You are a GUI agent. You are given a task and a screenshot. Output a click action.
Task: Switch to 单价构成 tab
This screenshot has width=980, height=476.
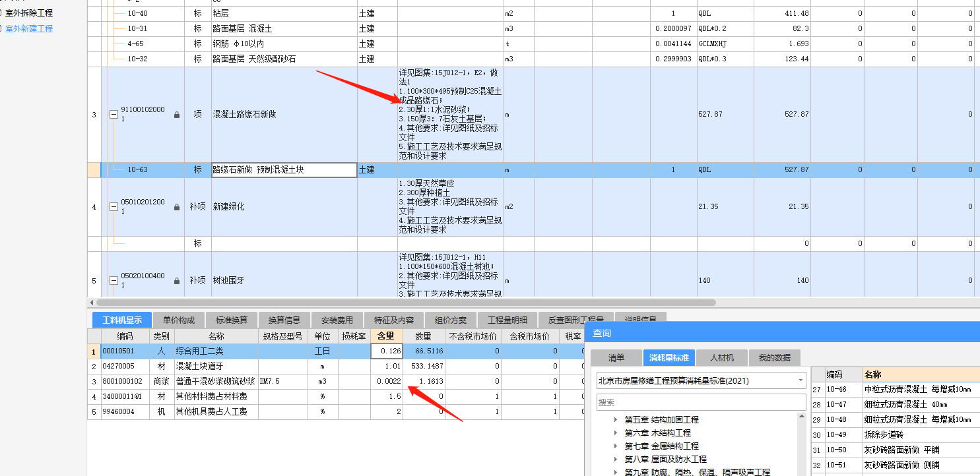click(179, 320)
